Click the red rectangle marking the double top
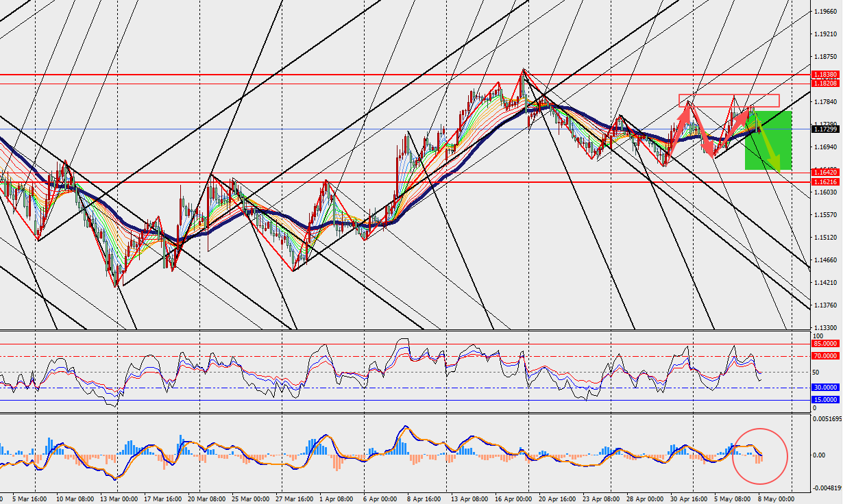This screenshot has height=504, width=843. (x=729, y=100)
